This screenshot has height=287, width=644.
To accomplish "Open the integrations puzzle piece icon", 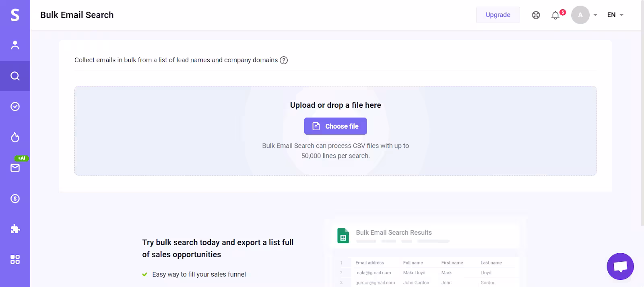I will point(15,229).
